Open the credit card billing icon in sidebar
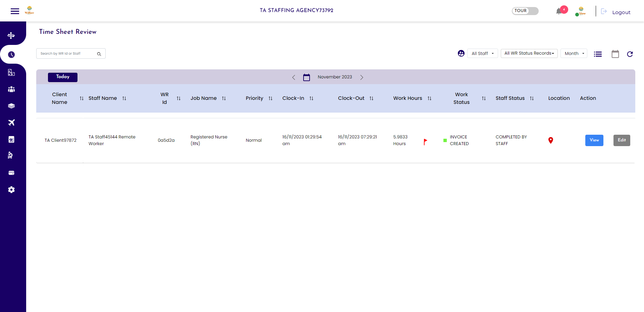The height and width of the screenshot is (312, 644). [11, 173]
